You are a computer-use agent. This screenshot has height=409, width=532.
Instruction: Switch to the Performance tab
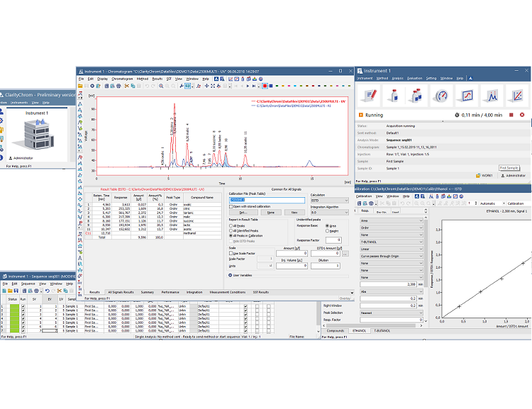(x=170, y=292)
